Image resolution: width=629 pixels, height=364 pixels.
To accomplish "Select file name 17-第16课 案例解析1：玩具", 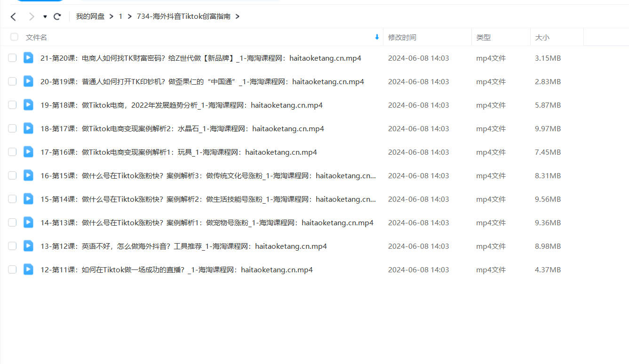I will pyautogui.click(x=179, y=152).
